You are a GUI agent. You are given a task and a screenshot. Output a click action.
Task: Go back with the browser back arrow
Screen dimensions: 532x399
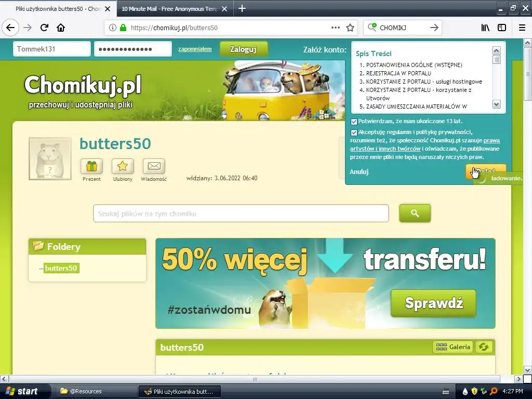pyautogui.click(x=10, y=28)
